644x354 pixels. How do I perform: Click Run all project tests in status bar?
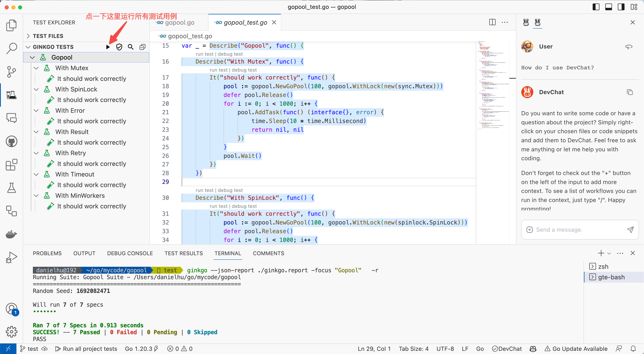(x=86, y=348)
